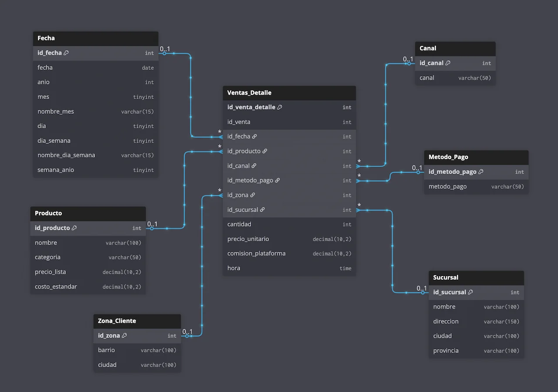Click the key icon beside id_fecha in Fecha

(x=65, y=52)
